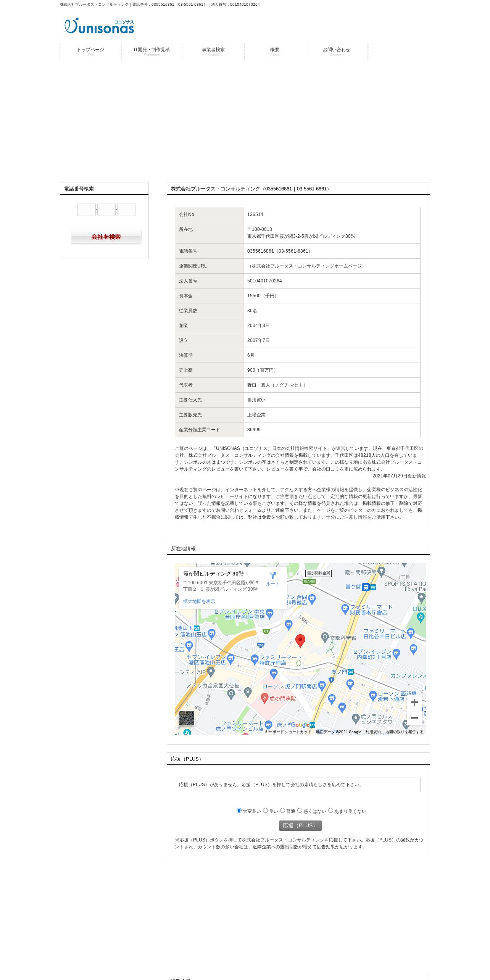Open the IT開発・制作見積 nav item
This screenshot has height=980, width=490.
click(152, 52)
